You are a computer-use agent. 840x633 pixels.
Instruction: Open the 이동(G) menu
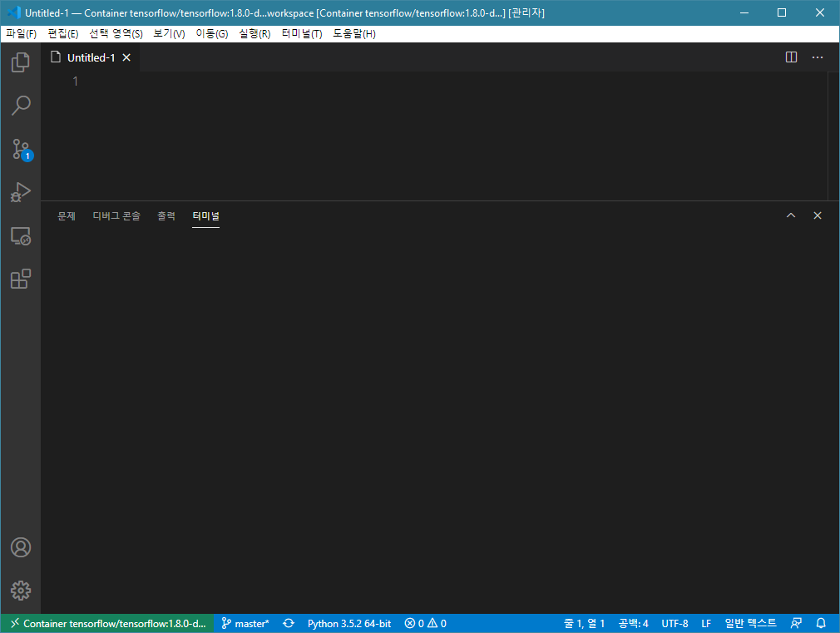(x=212, y=34)
